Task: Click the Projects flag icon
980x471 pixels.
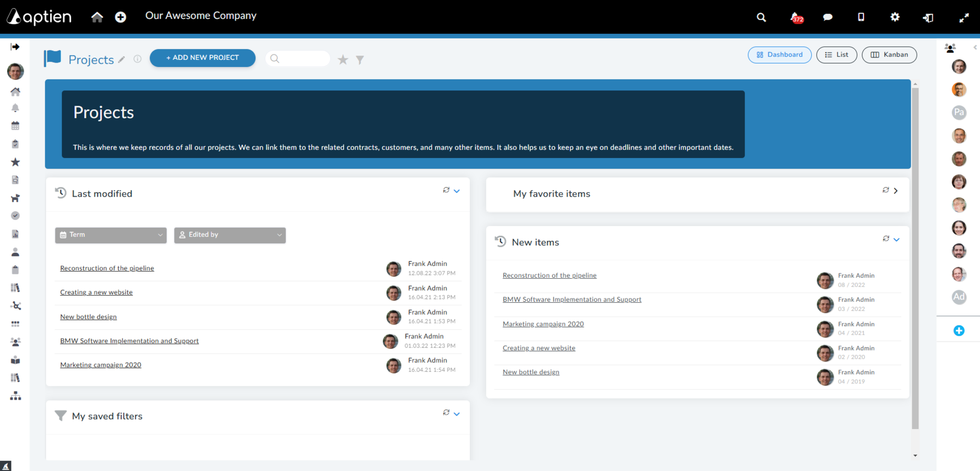Action: [53, 58]
